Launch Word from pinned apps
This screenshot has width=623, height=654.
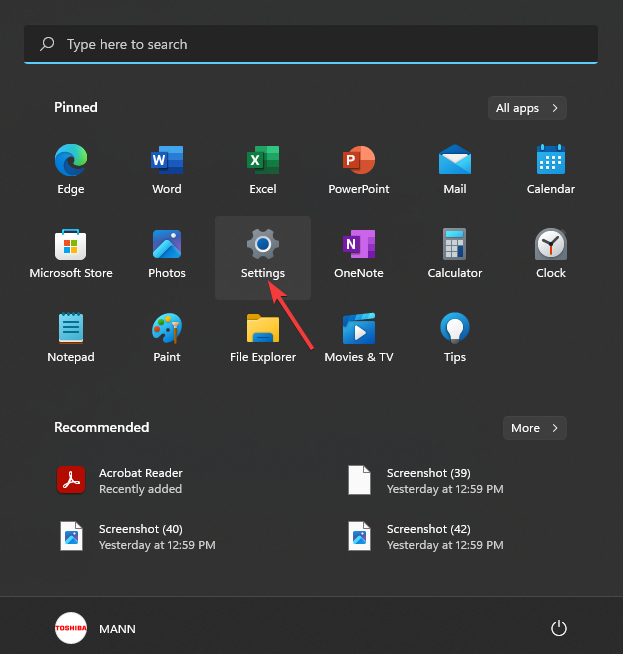point(167,170)
